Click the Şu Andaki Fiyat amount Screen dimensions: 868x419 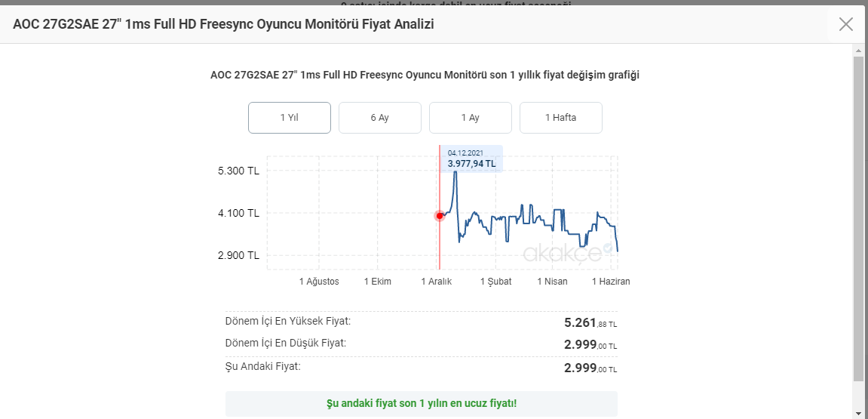point(590,368)
